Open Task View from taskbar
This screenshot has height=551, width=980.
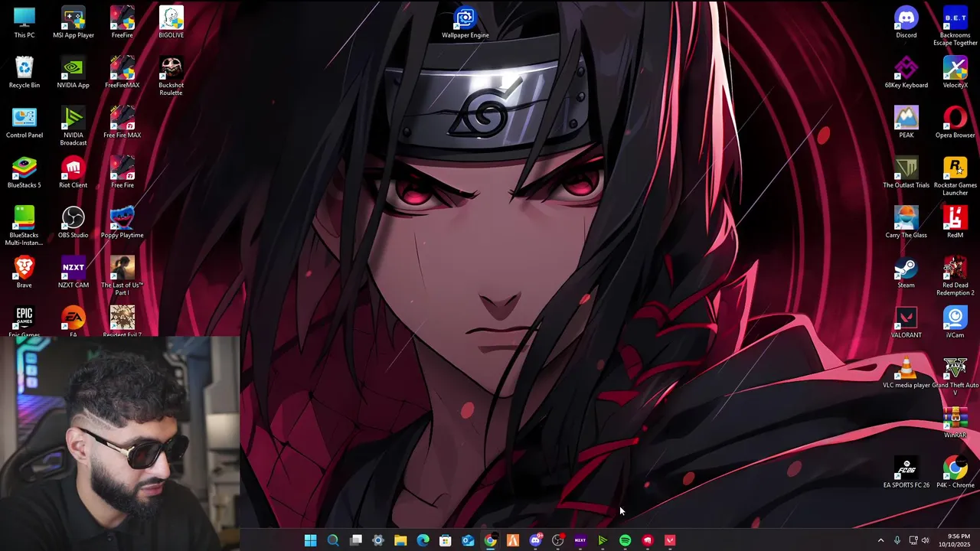click(x=355, y=540)
